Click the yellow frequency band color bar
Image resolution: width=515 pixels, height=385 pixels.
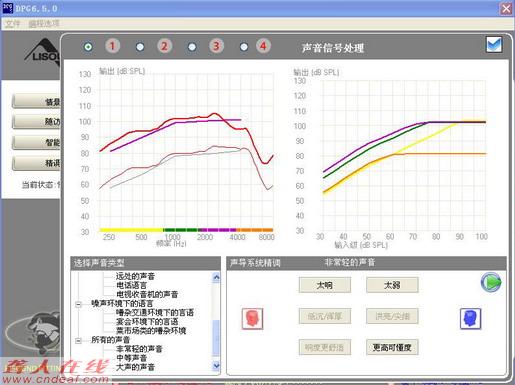(131, 230)
